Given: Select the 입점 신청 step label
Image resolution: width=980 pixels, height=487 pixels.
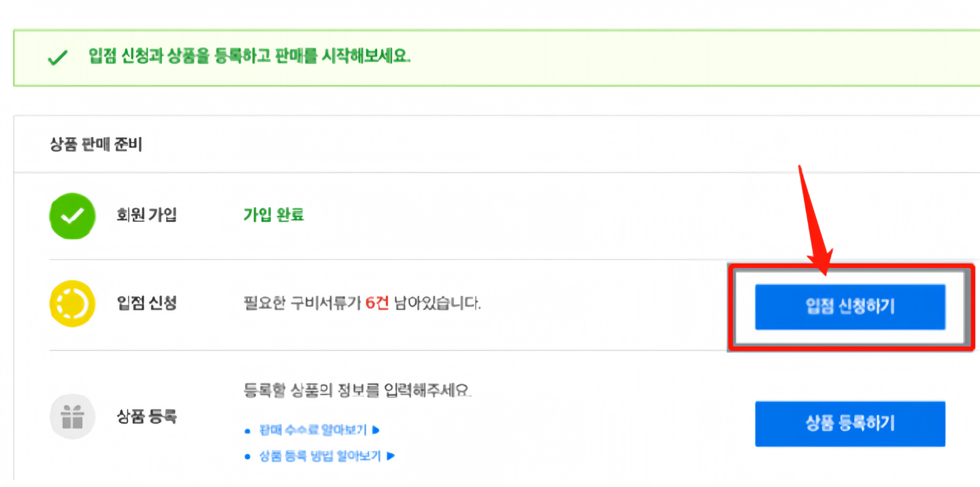Looking at the screenshot, I should point(146,303).
